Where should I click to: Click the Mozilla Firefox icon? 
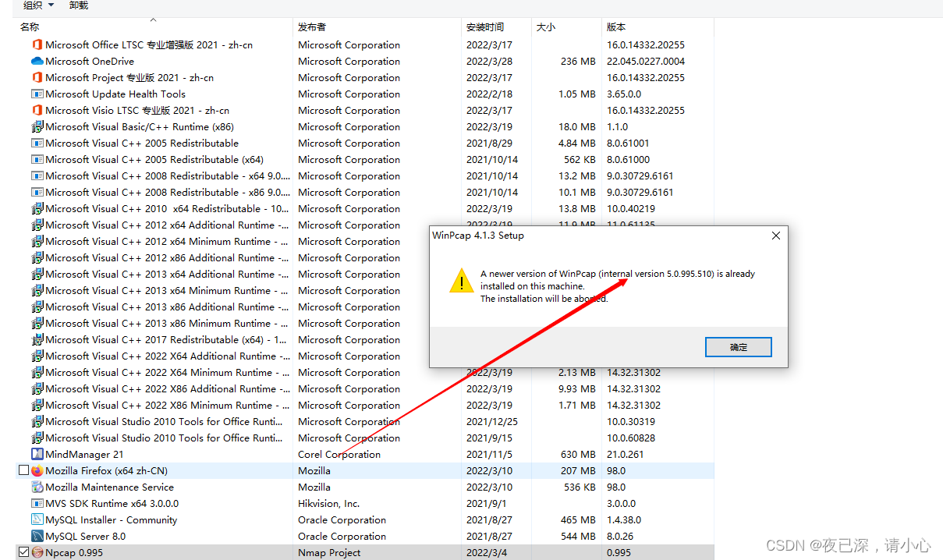[37, 470]
